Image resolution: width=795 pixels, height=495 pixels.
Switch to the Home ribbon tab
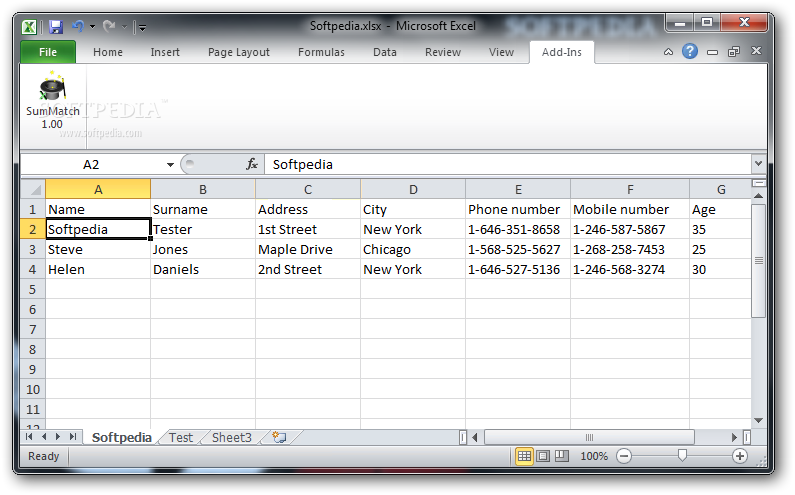(107, 52)
